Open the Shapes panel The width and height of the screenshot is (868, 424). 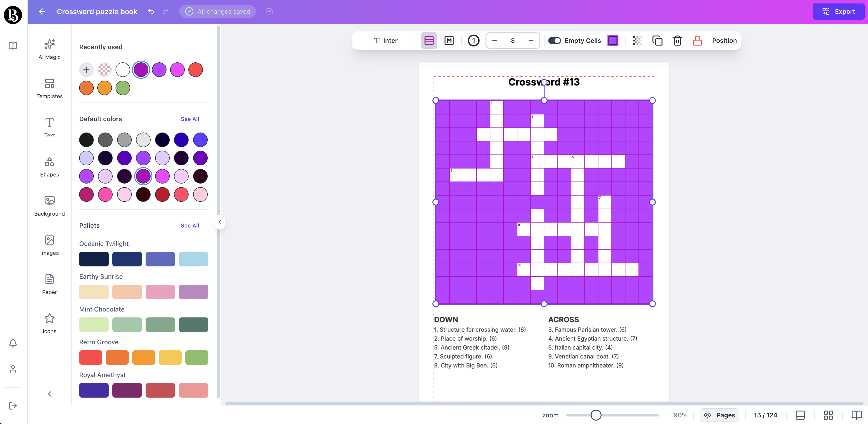click(49, 167)
